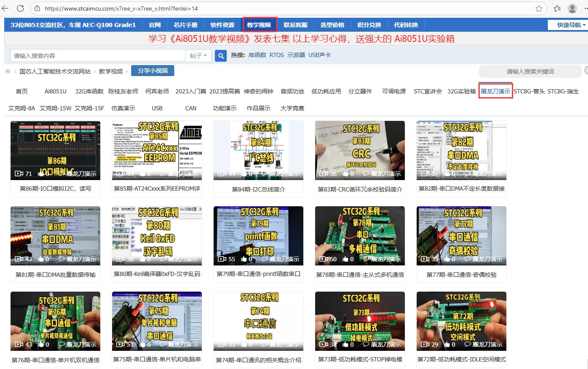The image size is (588, 369).
Task: Refresh the page with the reload icon
Action: [x=20, y=8]
